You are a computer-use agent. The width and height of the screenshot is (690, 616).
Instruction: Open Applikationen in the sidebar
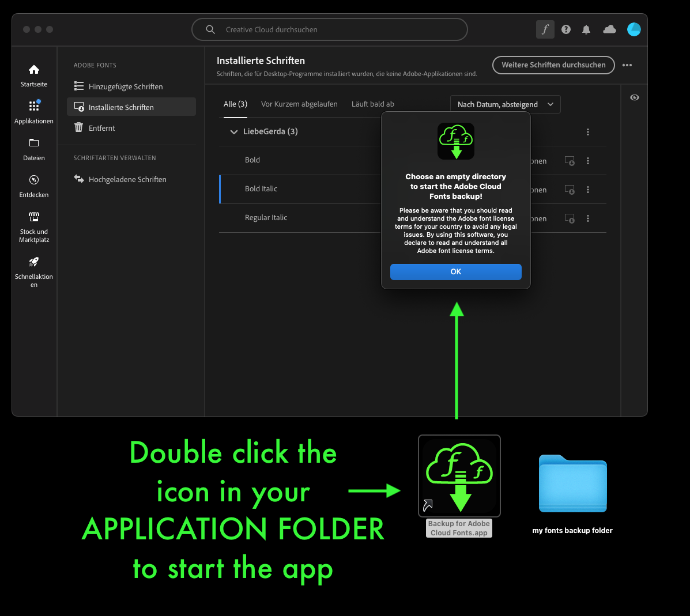[34, 112]
